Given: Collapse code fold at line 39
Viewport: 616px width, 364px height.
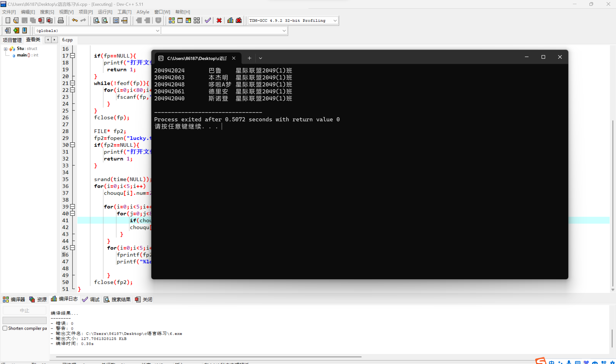Looking at the screenshot, I should click(x=73, y=207).
